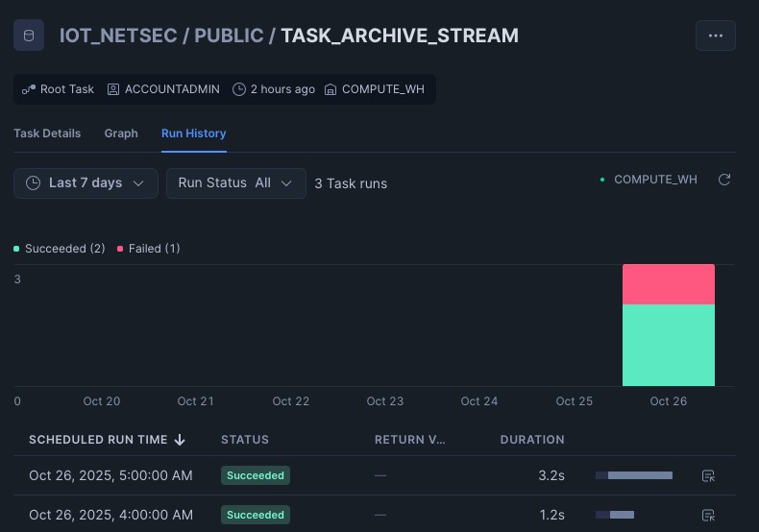Screen dimensions: 759x532
Task: Click the clock icon by 2 hours ago
Action: point(239,89)
